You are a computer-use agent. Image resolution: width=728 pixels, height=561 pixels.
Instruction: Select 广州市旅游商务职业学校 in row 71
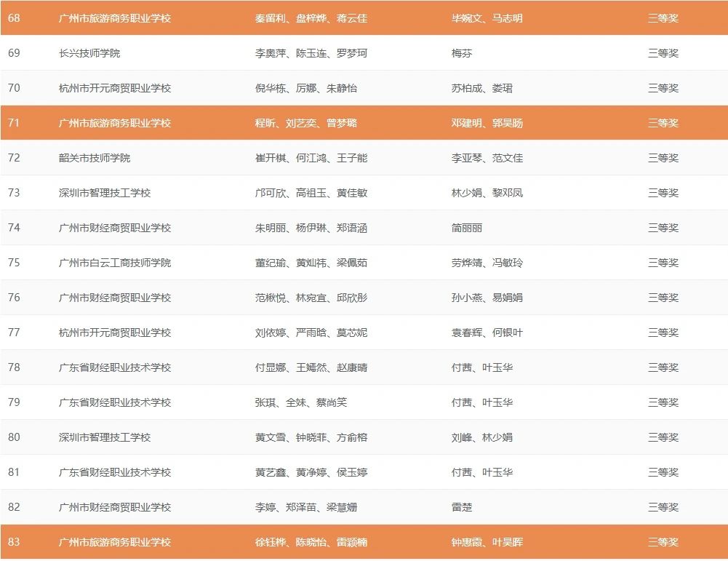pyautogui.click(x=115, y=122)
